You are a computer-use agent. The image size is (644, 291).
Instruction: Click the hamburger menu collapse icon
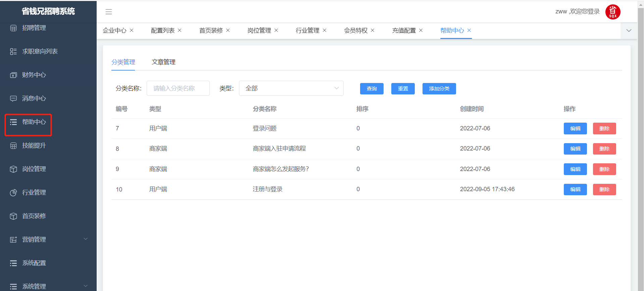tap(109, 12)
